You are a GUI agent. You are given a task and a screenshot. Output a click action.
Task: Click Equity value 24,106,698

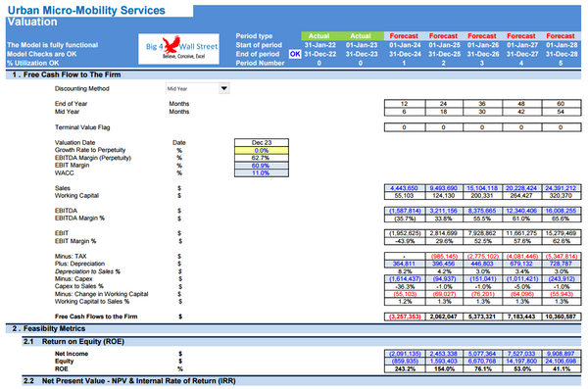pos(561,362)
